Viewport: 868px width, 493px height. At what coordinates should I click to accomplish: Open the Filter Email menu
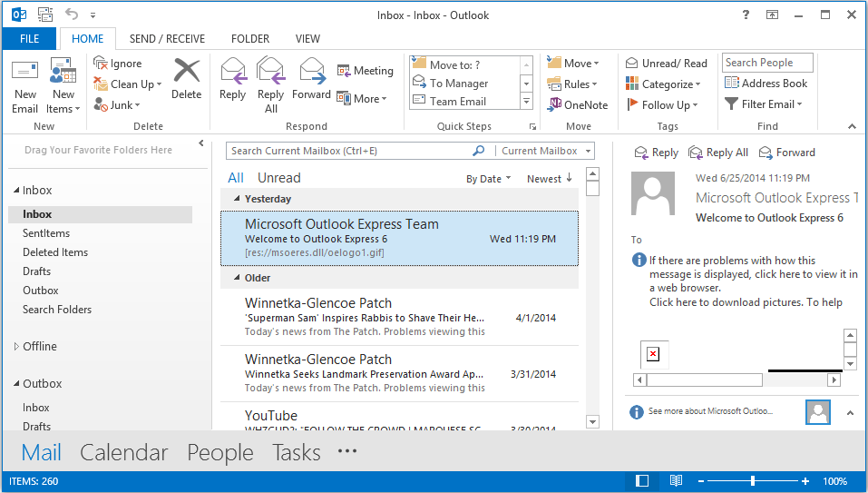click(x=764, y=104)
